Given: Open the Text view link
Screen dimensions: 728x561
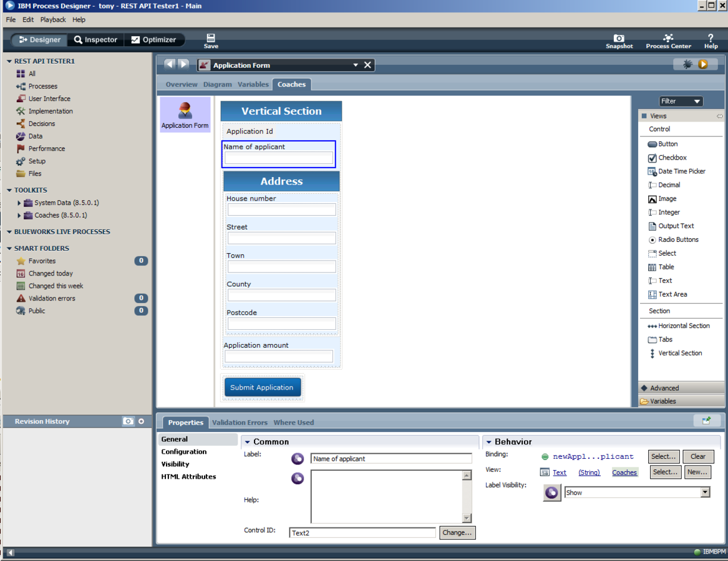Looking at the screenshot, I should pyautogui.click(x=559, y=472).
